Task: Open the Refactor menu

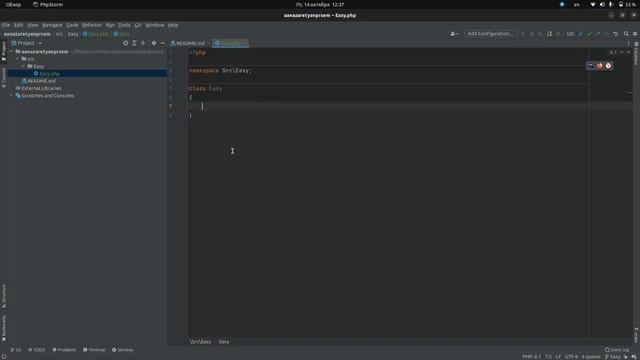Action: (92, 25)
